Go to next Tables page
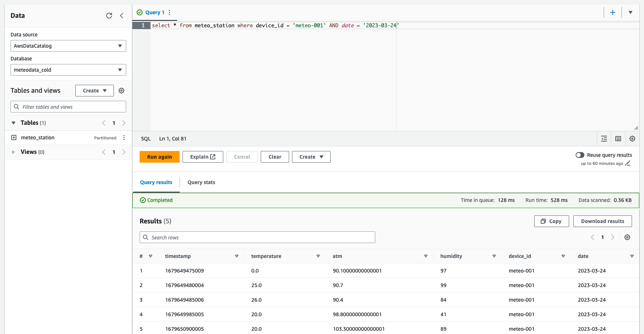644x334 pixels. (x=124, y=123)
